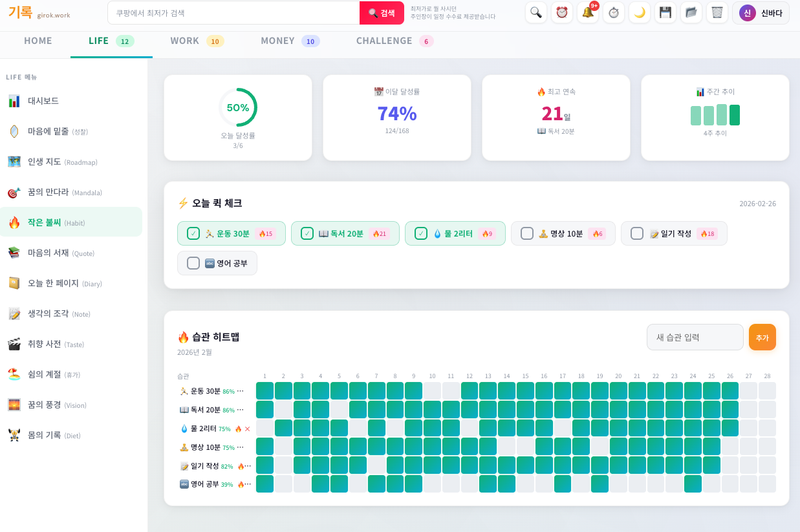Toggle 물 2리터 heatmap cell for day 1

pyautogui.click(x=265, y=428)
